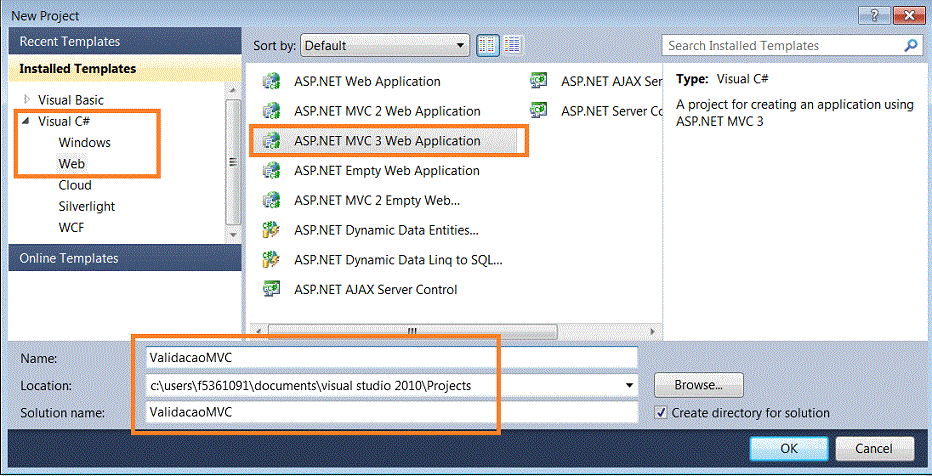This screenshot has height=476, width=932.
Task: Click the ASP.NET Web Application template icon
Action: click(x=271, y=81)
